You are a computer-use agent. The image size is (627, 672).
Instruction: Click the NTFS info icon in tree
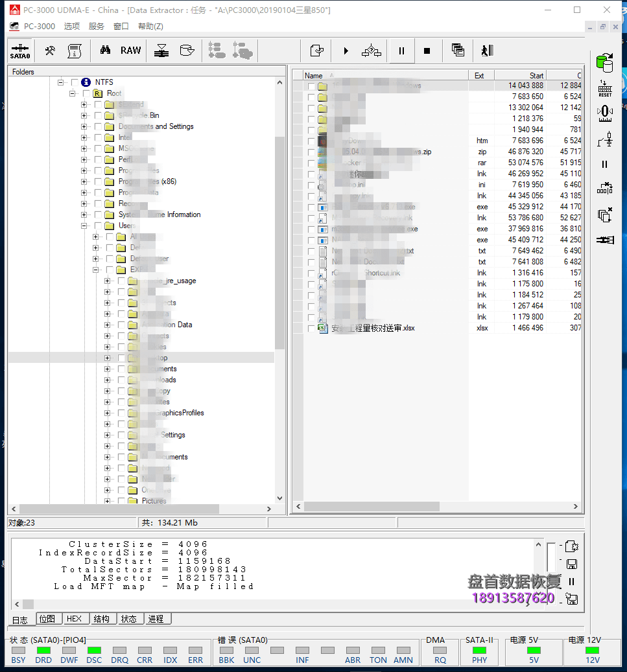pyautogui.click(x=86, y=82)
